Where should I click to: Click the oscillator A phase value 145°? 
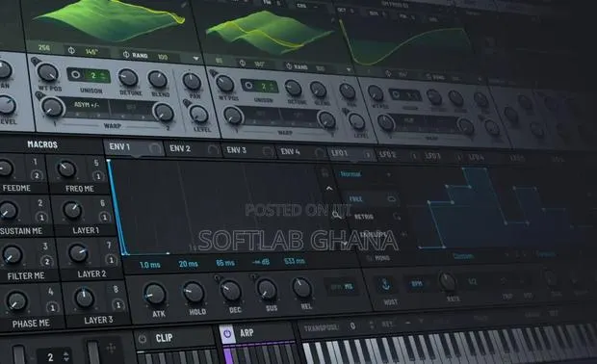(91, 51)
